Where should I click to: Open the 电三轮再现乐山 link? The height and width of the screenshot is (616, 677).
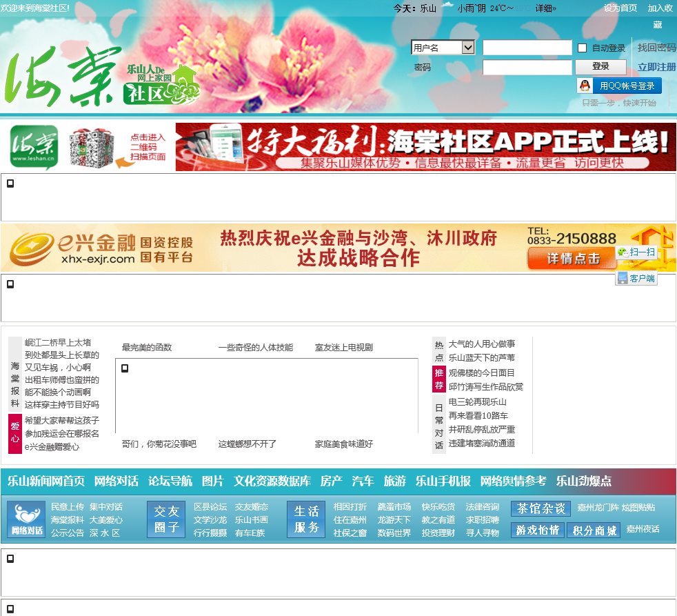coord(478,401)
